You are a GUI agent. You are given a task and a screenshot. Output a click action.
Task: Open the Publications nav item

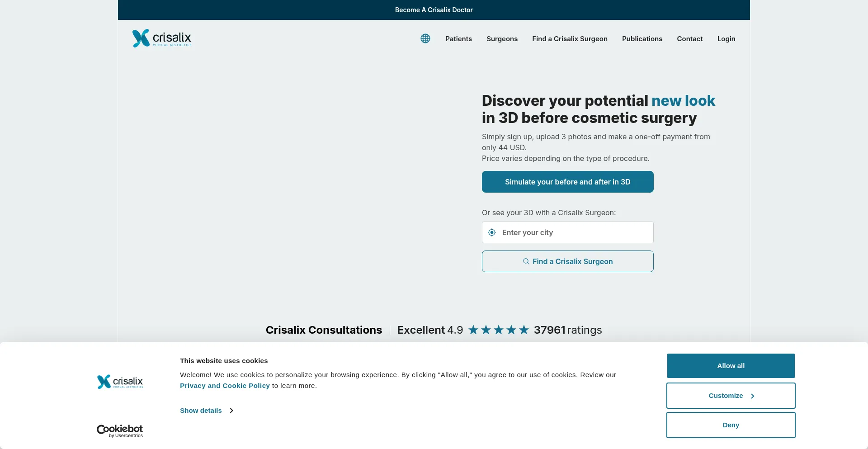[642, 39]
